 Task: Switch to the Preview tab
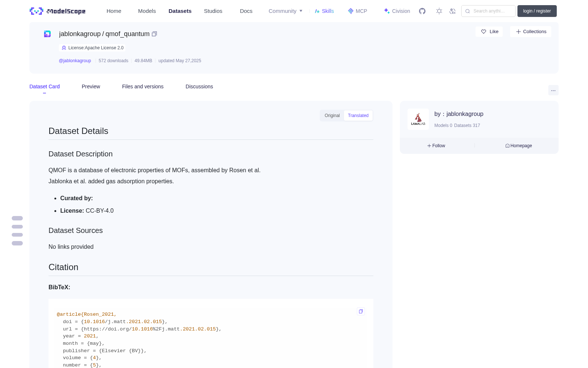tap(91, 86)
